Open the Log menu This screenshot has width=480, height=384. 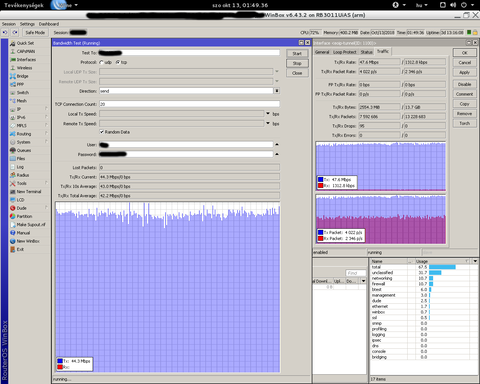[x=20, y=167]
